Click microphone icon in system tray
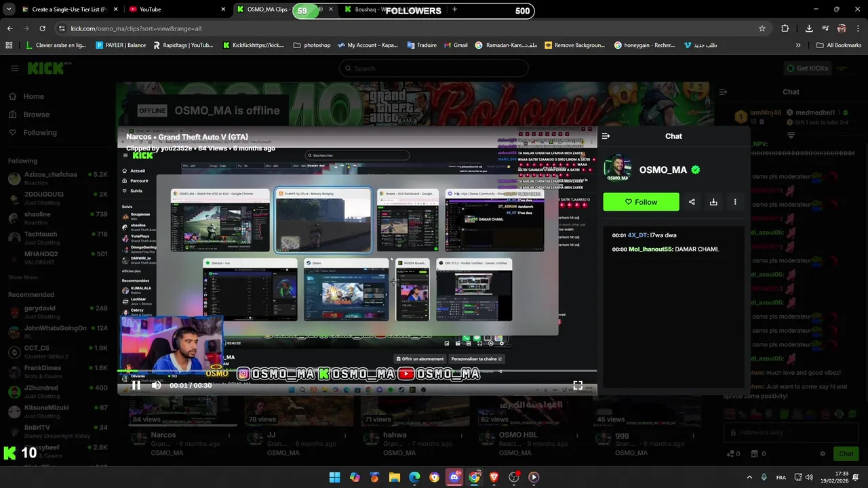 764,477
